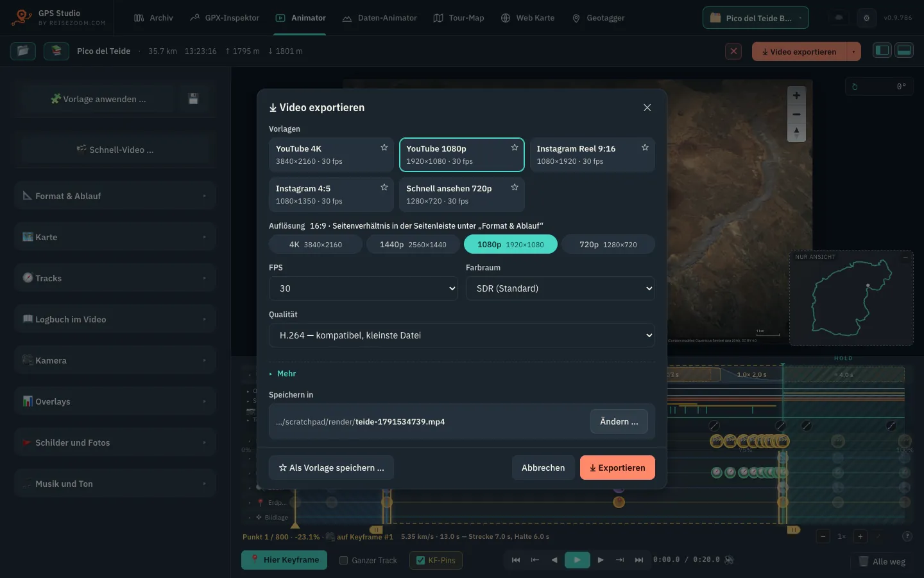Viewport: 924px width, 578px height.
Task: Play the animation preview
Action: [x=577, y=560]
